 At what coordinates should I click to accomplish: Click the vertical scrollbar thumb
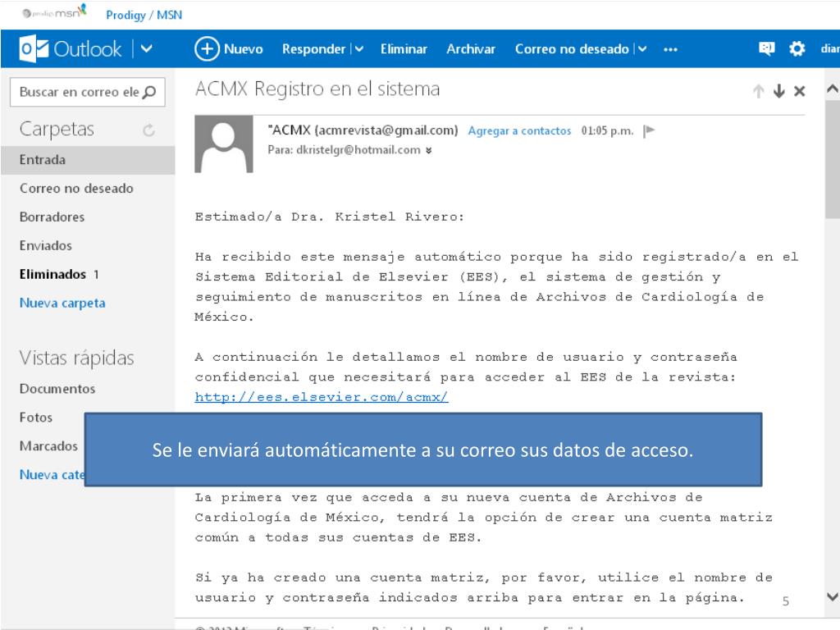tap(832, 160)
